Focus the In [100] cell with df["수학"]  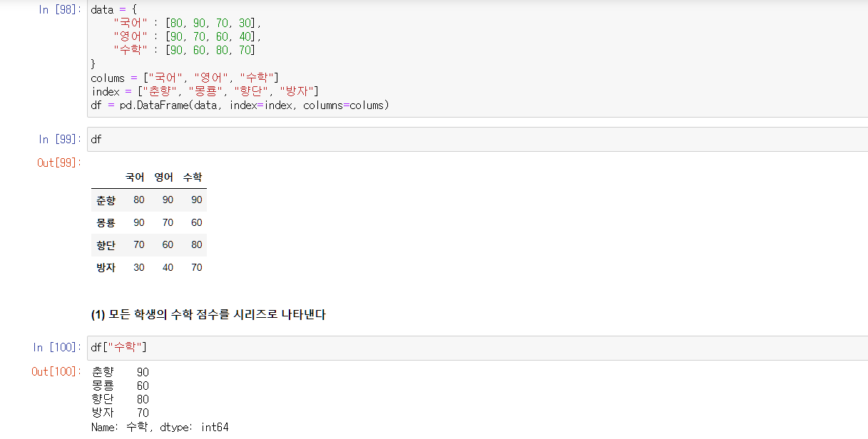pos(476,348)
